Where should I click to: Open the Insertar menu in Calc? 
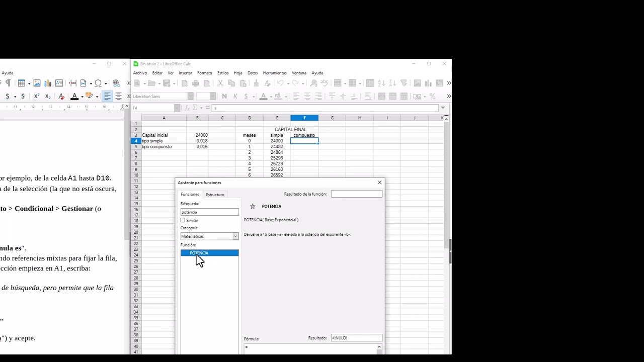click(x=185, y=73)
